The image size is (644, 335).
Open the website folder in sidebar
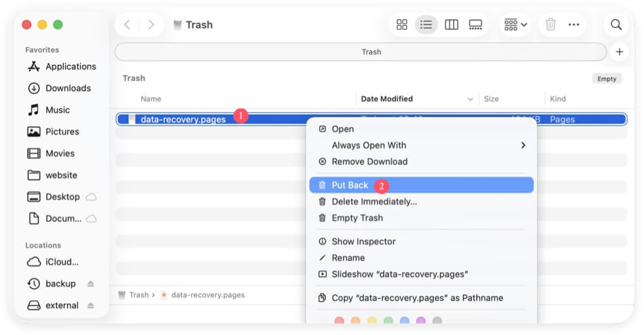(52, 175)
